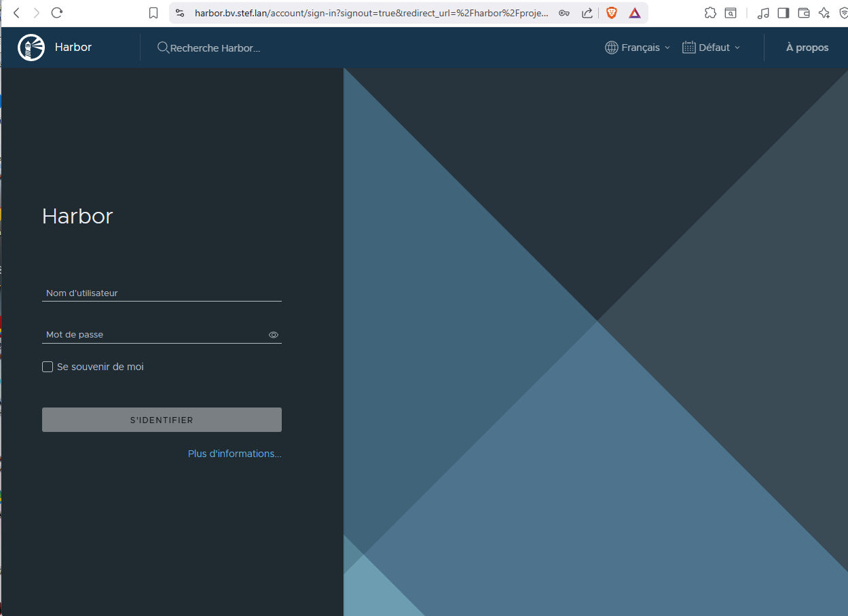Viewport: 848px width, 616px height.
Task: Open Leo AI sparkle icon
Action: coord(824,13)
